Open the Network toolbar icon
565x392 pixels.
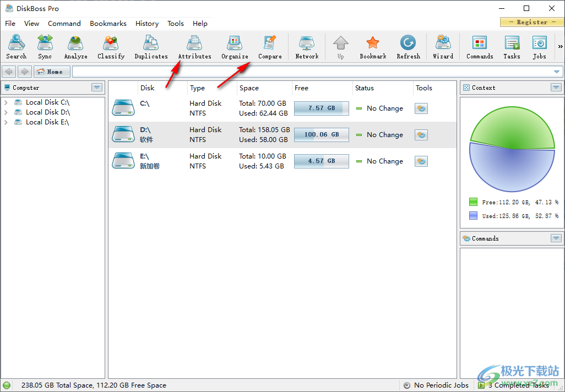click(x=307, y=47)
